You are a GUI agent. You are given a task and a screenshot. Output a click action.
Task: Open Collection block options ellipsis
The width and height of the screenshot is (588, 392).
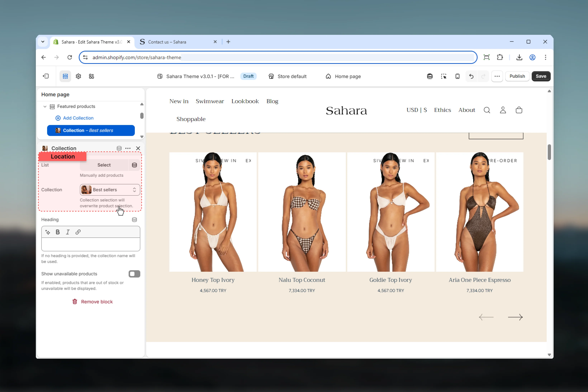click(x=128, y=148)
